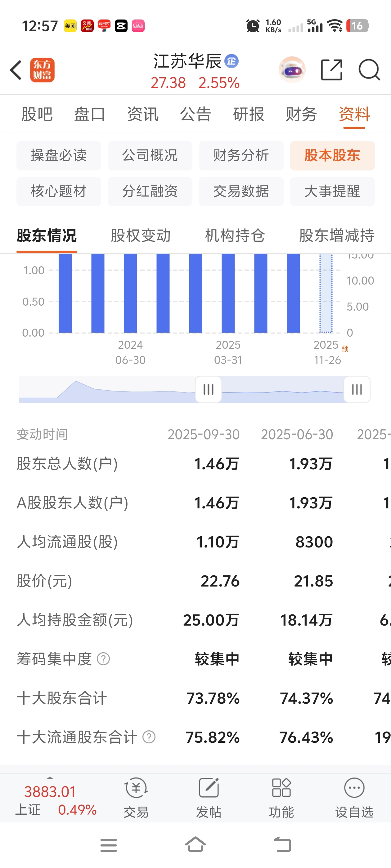Select the 股本股东 section
The image size is (391, 868).
point(332,156)
